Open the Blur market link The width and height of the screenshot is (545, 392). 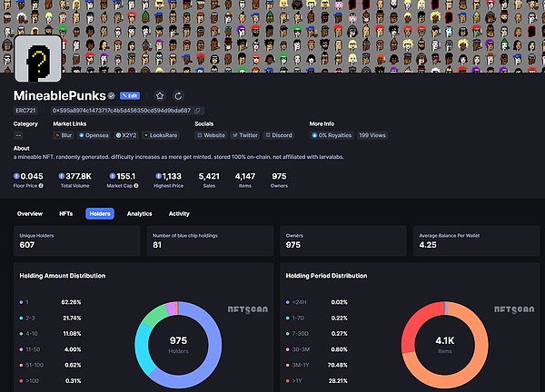click(64, 135)
